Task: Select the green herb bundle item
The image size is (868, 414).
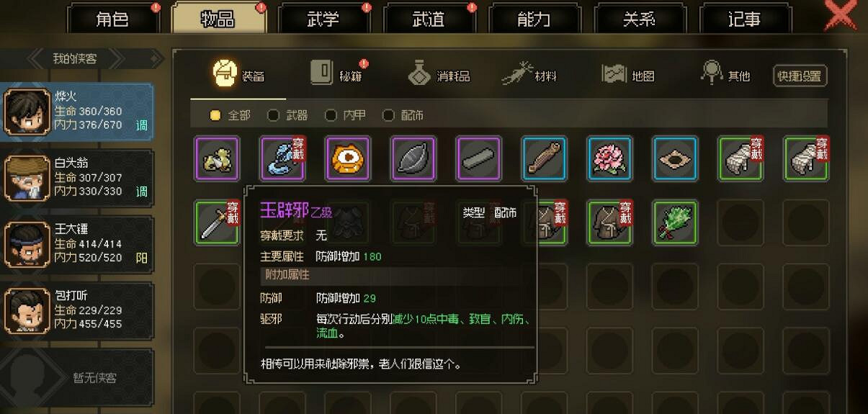Action: [x=675, y=222]
